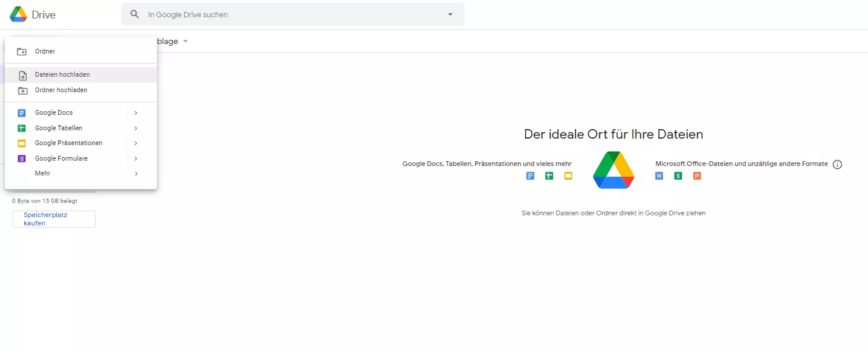Open the Ablage dropdown arrow
This screenshot has height=351, width=868.
[185, 41]
